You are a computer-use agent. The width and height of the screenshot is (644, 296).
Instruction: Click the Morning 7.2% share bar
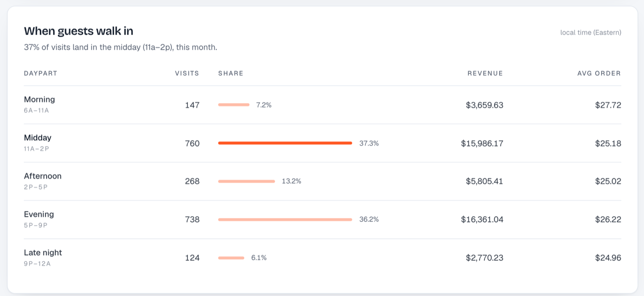[x=234, y=105]
